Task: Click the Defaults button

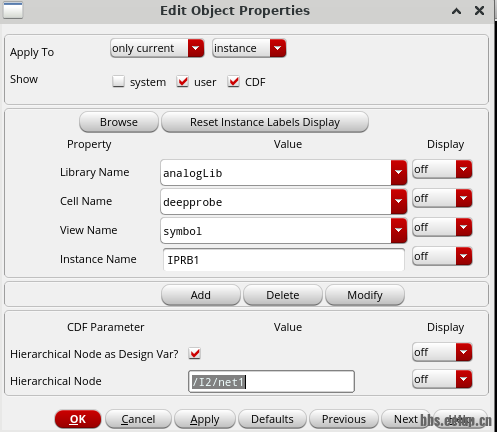Action: click(272, 419)
